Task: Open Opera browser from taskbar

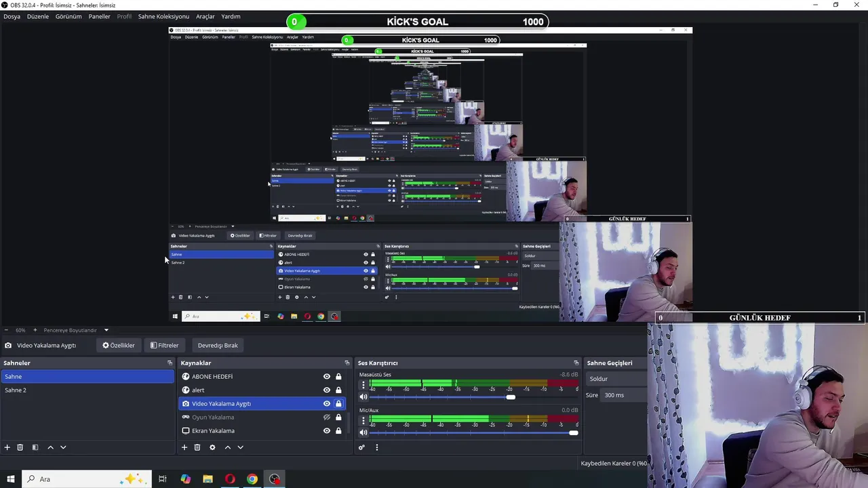Action: (x=230, y=479)
